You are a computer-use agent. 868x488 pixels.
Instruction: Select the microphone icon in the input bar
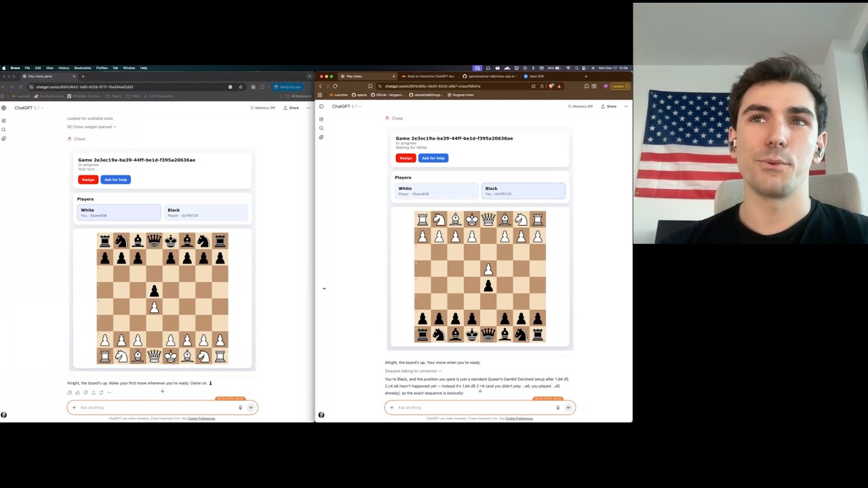(x=241, y=407)
